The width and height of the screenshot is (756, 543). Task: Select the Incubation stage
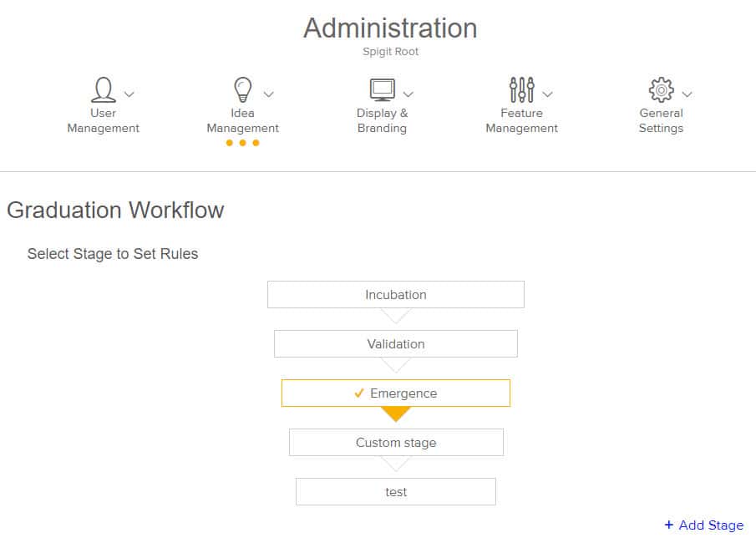tap(396, 295)
